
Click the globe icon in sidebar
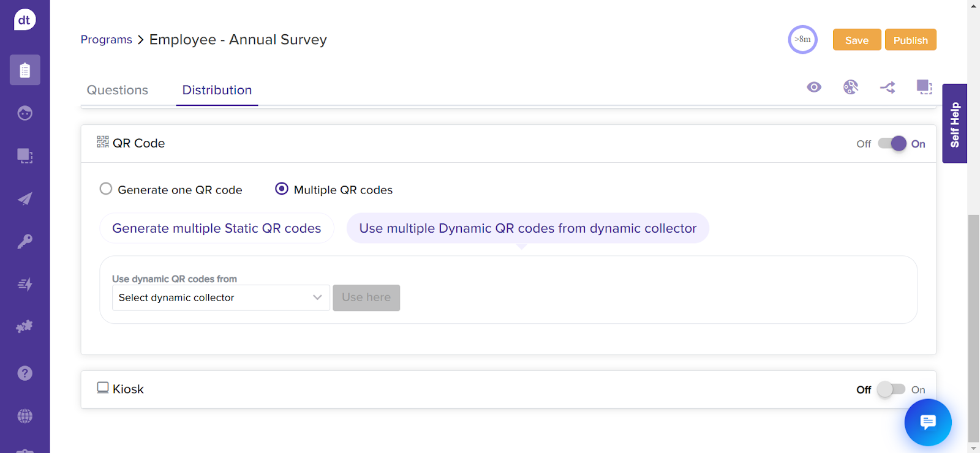pos(25,416)
